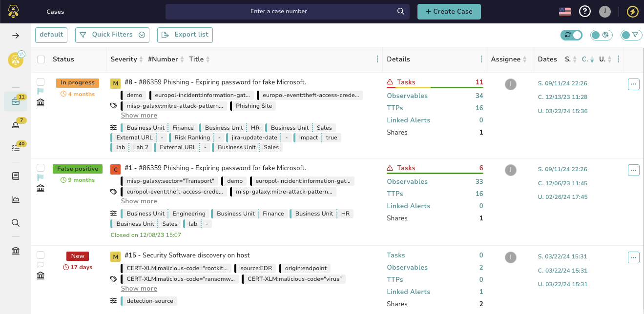Open the Details column options menu

point(481,59)
